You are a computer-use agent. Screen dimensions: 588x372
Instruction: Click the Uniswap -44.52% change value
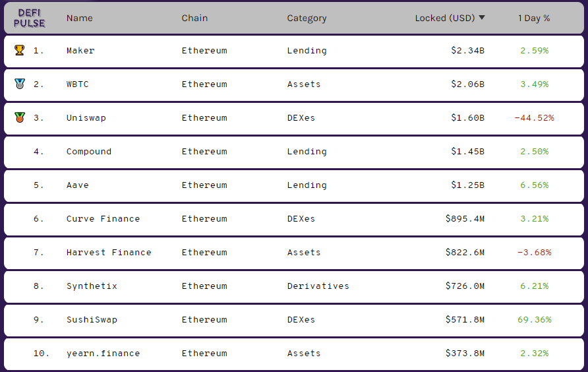click(534, 118)
